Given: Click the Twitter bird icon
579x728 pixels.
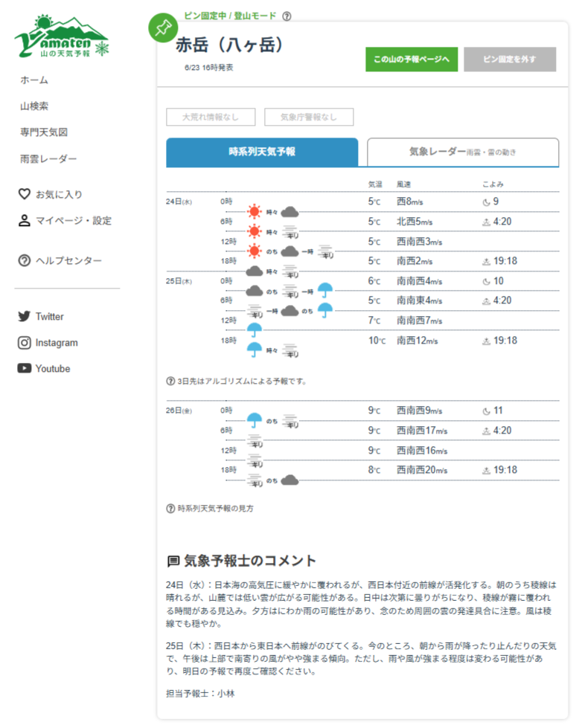Looking at the screenshot, I should 24,316.
